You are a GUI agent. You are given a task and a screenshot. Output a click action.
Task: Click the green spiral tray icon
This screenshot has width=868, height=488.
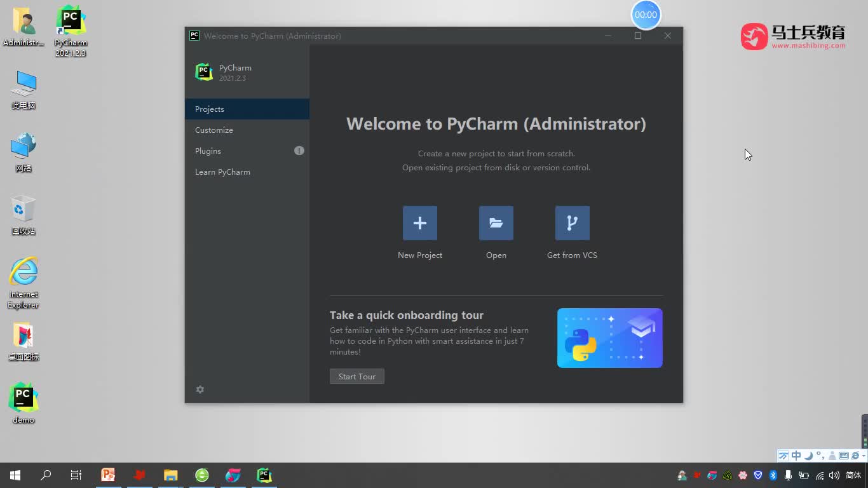tap(728, 475)
